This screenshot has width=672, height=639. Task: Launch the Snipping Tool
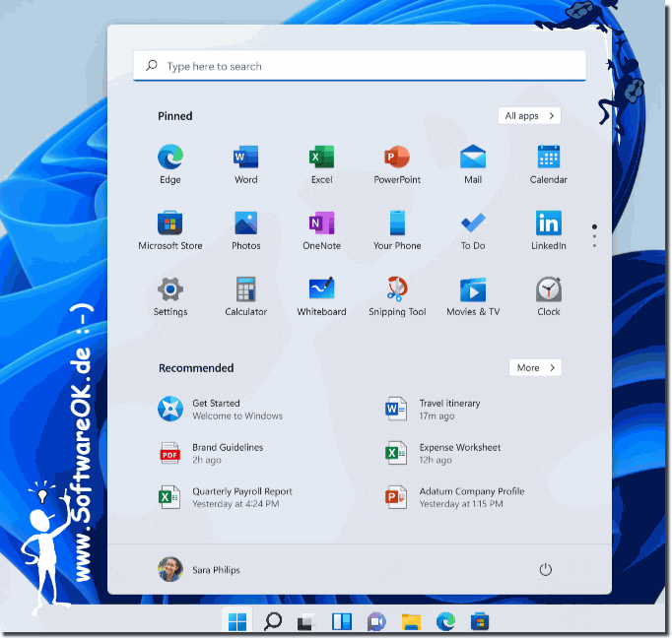397,296
